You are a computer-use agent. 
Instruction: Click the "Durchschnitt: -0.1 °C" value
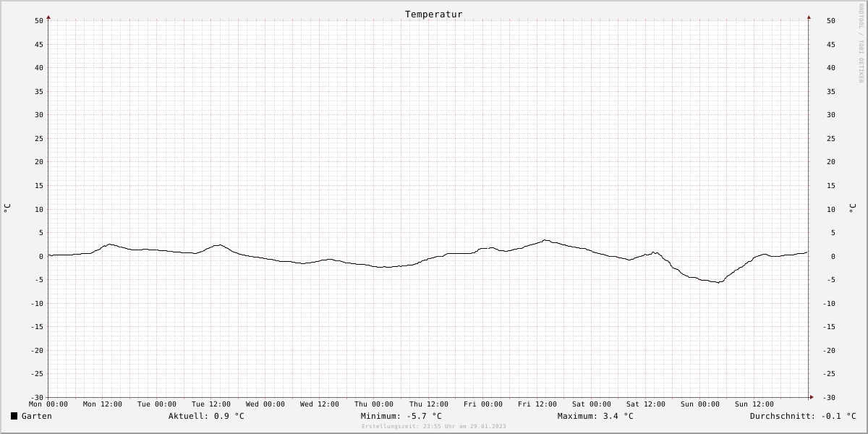[803, 416]
